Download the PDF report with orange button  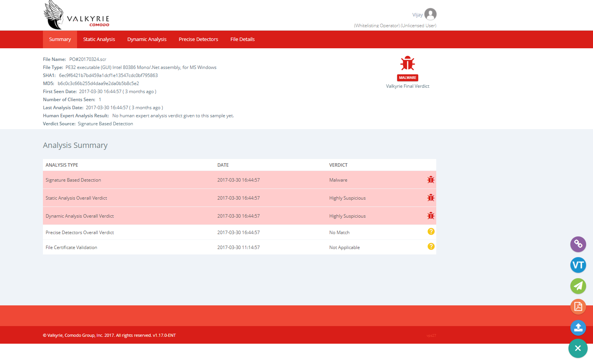pos(578,307)
